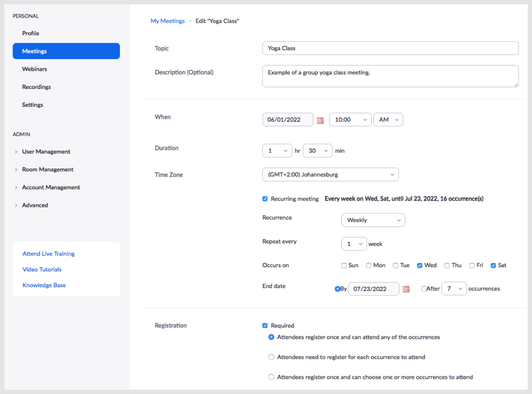Screen dimensions: 532x394
Task: Go to Recordings in the sidebar
Action: pyautogui.click(x=36, y=87)
